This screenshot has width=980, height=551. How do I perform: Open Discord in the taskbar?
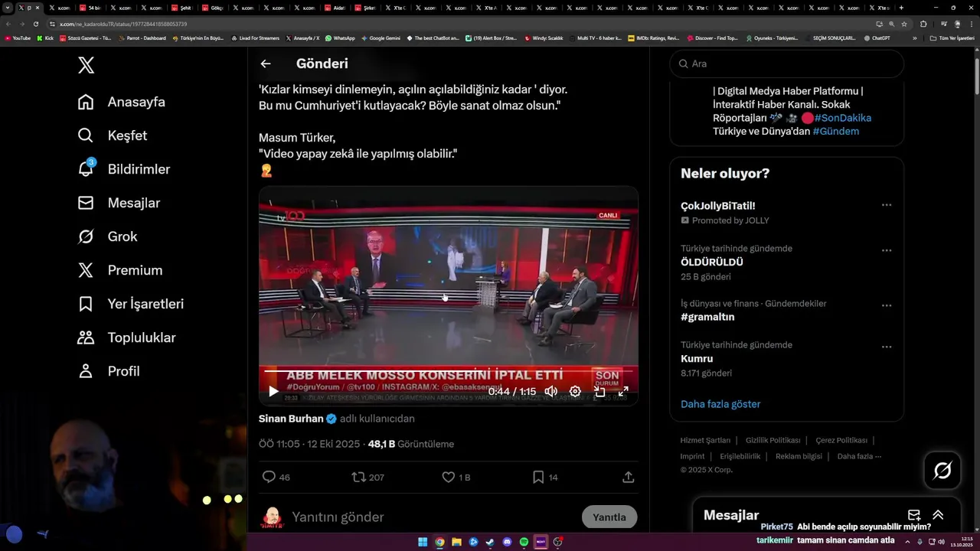click(507, 542)
